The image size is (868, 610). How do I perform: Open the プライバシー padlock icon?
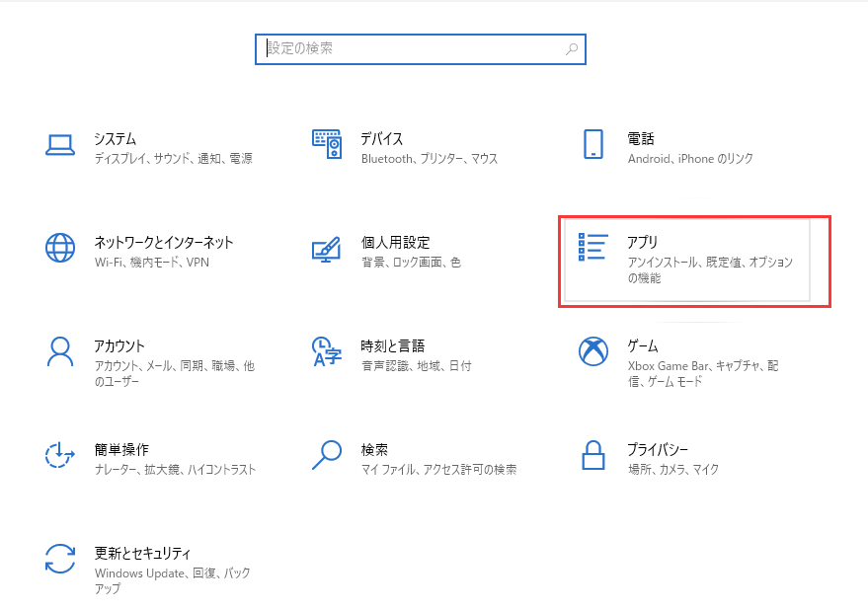pos(593,455)
